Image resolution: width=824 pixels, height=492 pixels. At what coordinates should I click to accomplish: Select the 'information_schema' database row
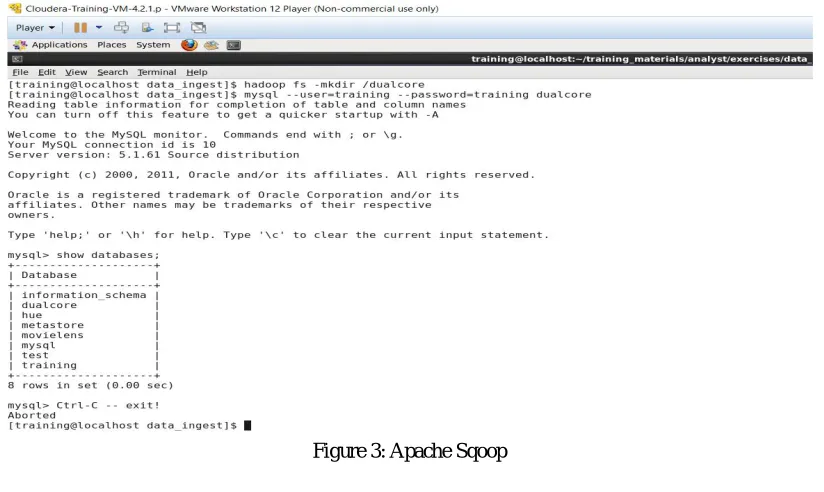(x=84, y=295)
